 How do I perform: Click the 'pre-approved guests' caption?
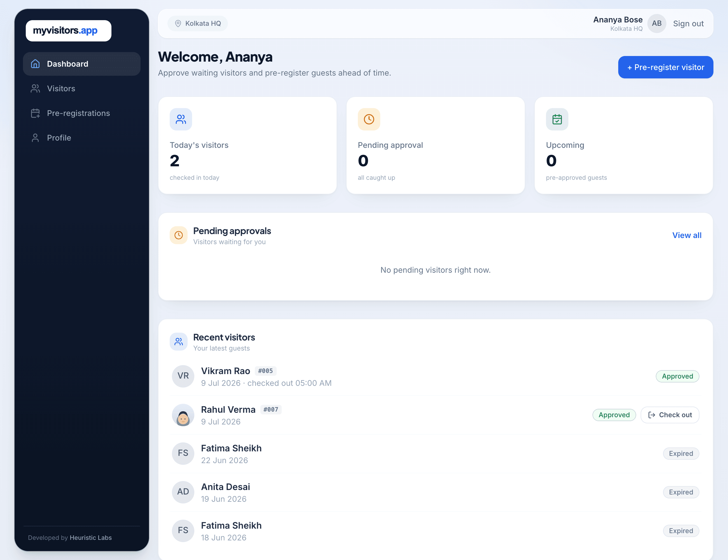[576, 178]
